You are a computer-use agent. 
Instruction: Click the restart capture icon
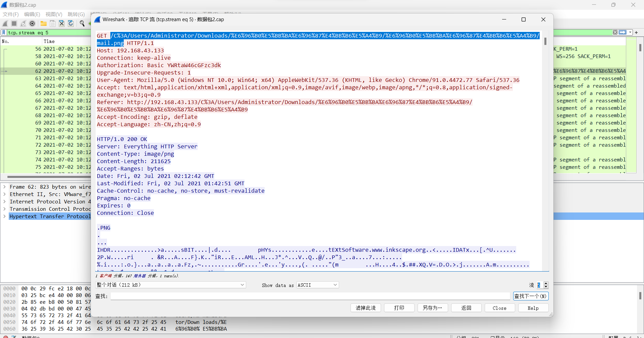[x=23, y=23]
